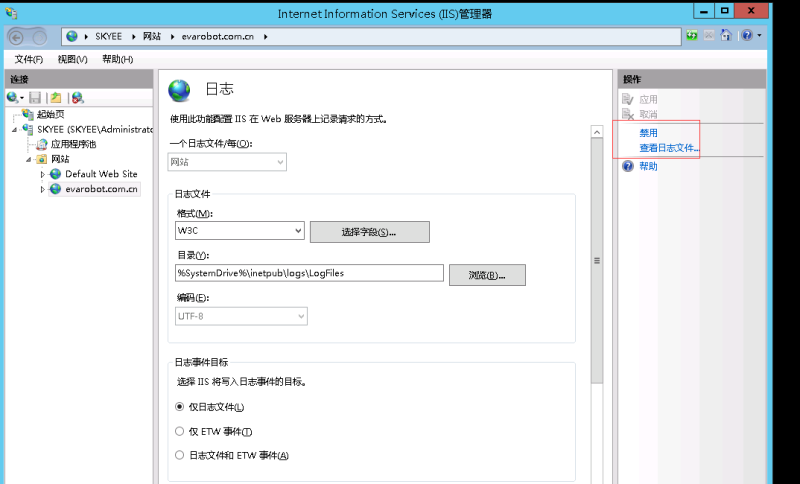Select 仅日志文件(L) radio option
800x484 pixels.
(179, 406)
